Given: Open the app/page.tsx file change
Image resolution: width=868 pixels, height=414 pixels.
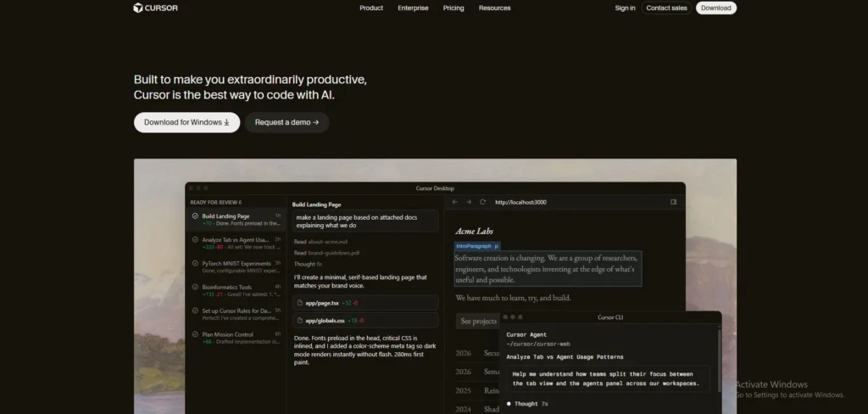Looking at the screenshot, I should click(x=365, y=303).
